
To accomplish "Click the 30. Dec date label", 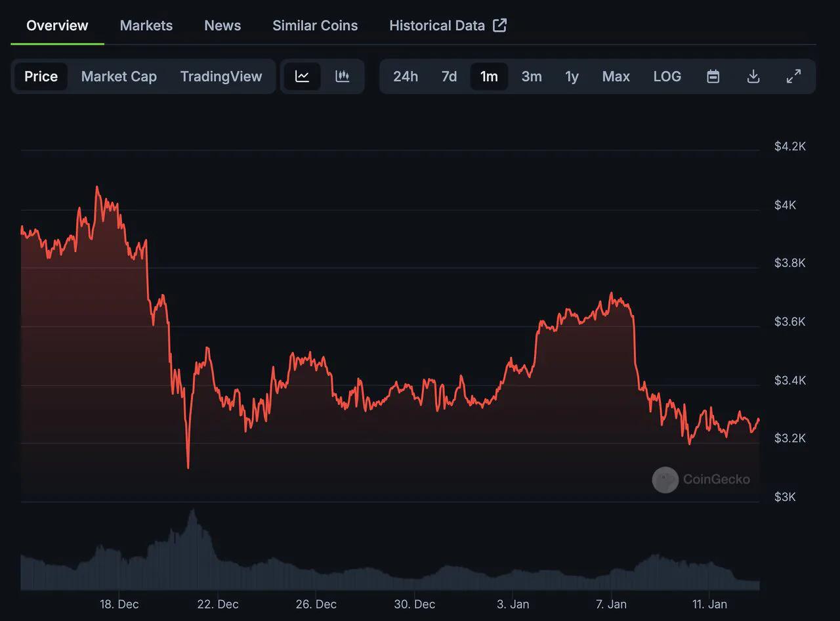I will 415,604.
